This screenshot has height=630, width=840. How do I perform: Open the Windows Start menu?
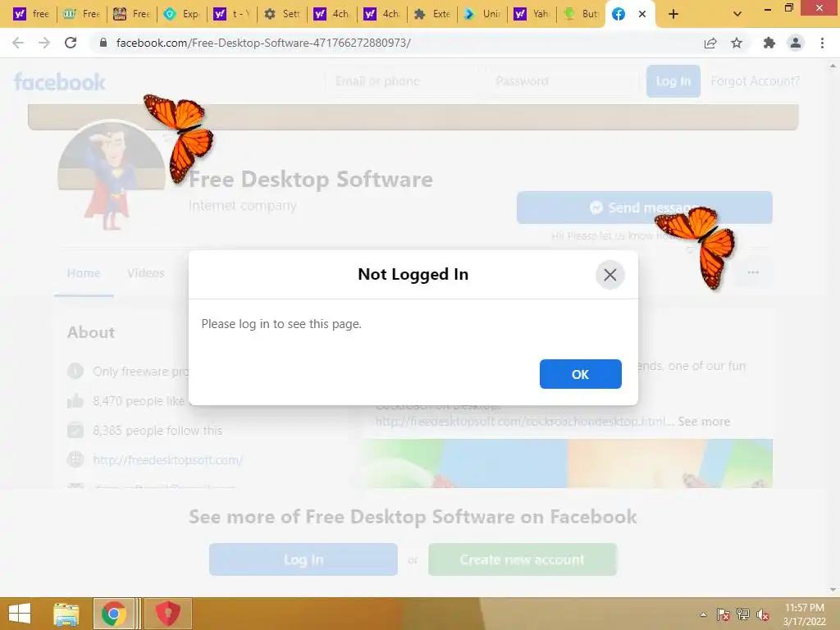pos(20,614)
